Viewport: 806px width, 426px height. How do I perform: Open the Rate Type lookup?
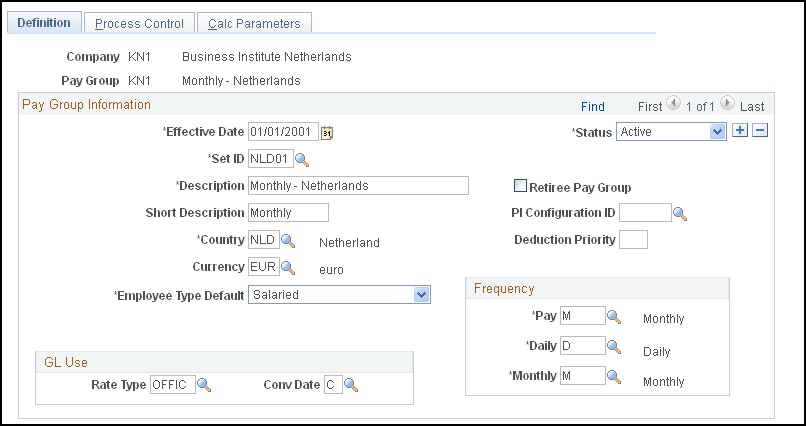point(203,385)
